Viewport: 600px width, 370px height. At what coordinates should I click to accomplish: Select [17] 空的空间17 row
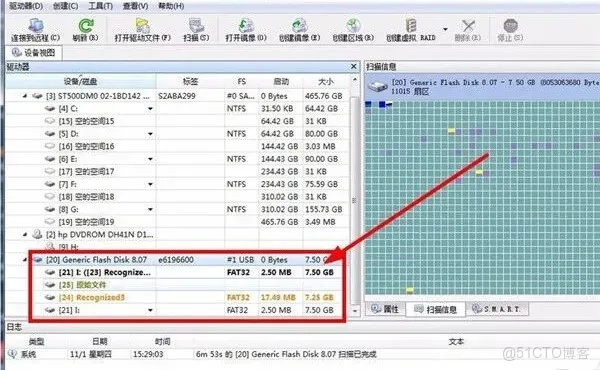[178, 171]
